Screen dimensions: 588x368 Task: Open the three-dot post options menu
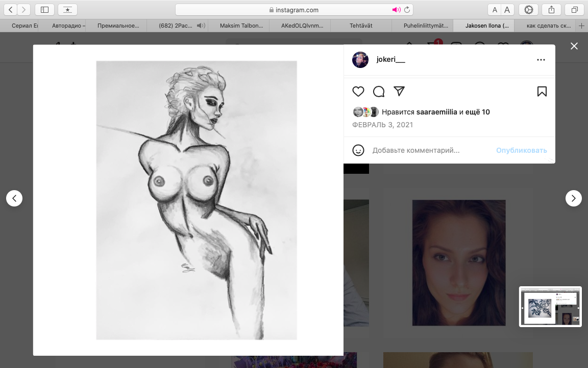(541, 60)
